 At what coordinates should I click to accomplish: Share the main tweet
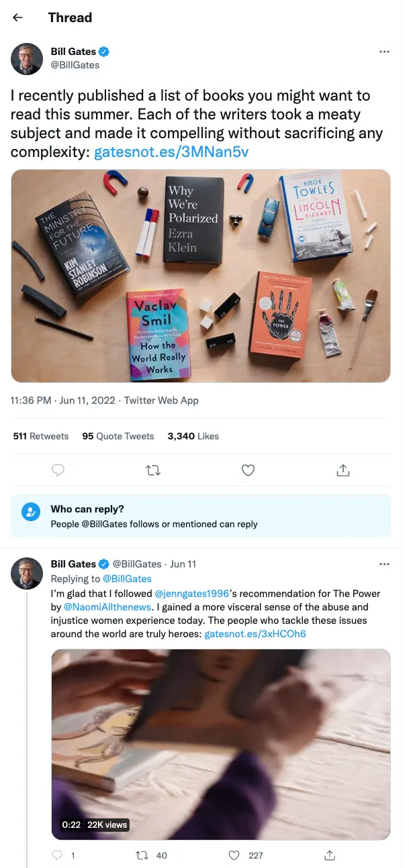(x=343, y=470)
